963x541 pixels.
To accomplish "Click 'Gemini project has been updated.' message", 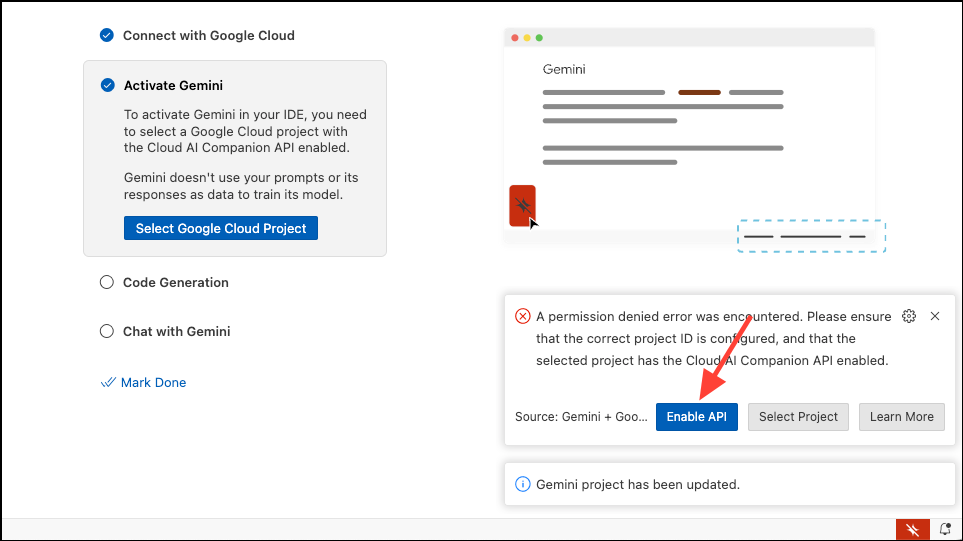I will pyautogui.click(x=637, y=485).
